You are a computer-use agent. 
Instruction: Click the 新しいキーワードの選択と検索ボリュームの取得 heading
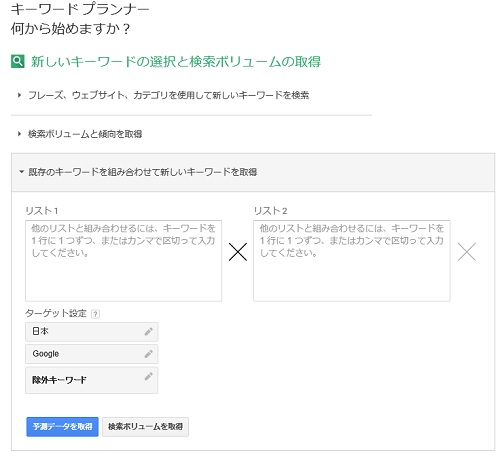[176, 62]
